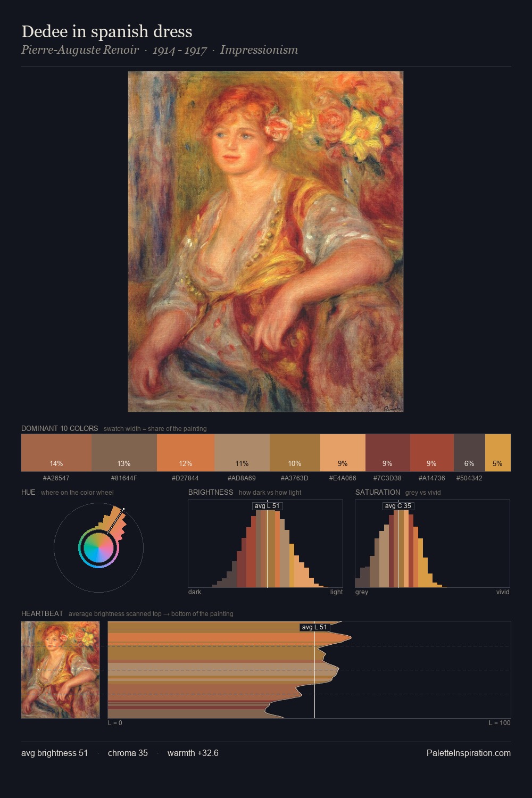
Task: Click the 'avg L 51' marker in Heartbeat chart
Action: [x=314, y=627]
